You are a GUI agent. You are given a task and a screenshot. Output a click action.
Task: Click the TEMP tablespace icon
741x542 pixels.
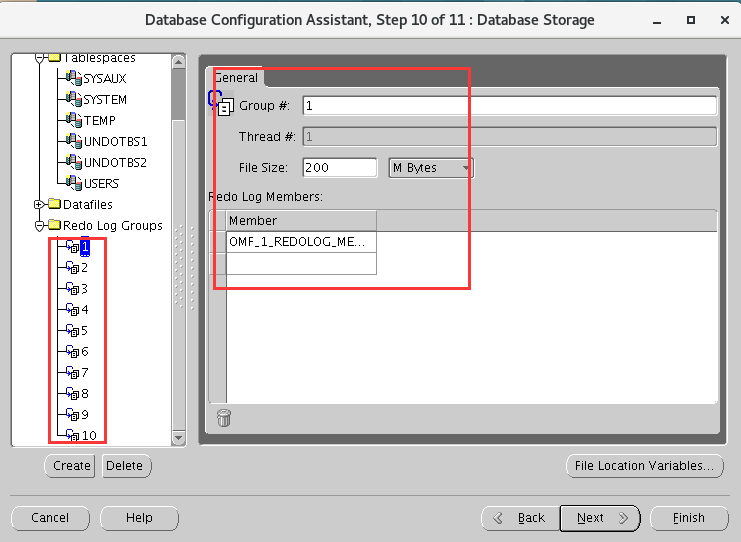(73, 120)
